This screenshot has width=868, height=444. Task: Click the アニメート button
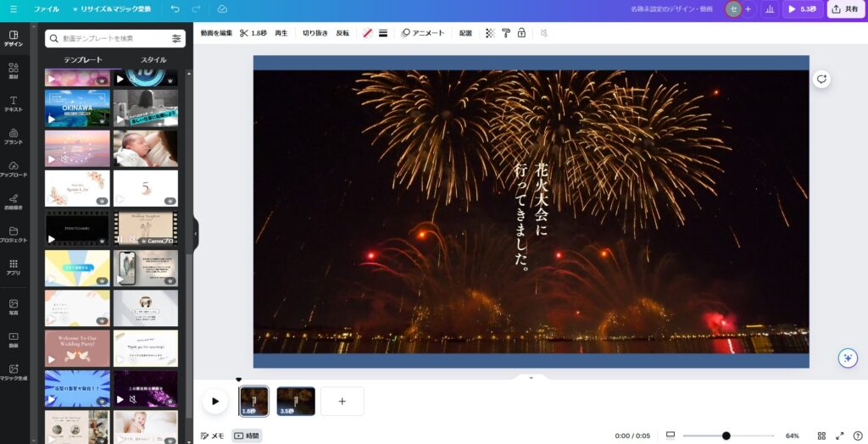422,33
